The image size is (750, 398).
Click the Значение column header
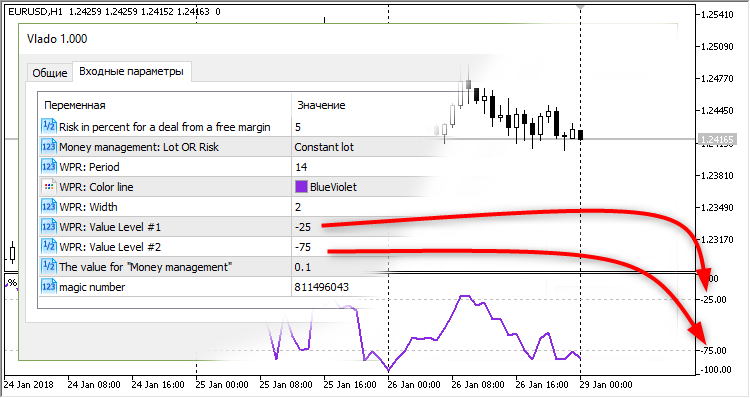coord(321,105)
